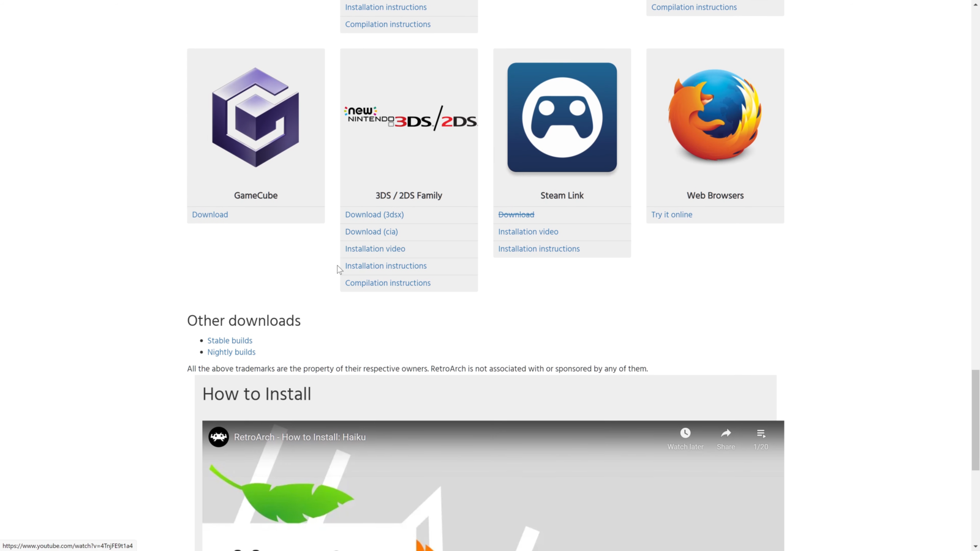Open the Stable builds link
Viewport: 980px width, 551px height.
click(x=230, y=341)
